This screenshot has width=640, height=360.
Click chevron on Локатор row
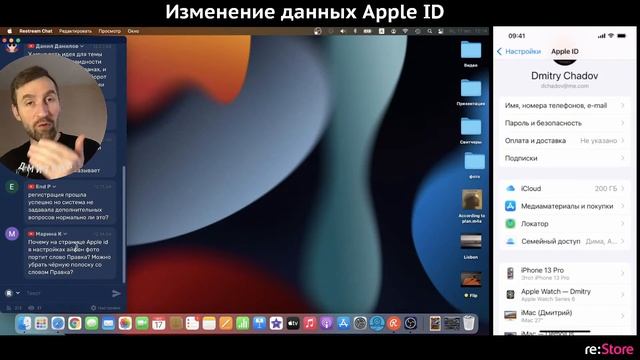pos(622,224)
